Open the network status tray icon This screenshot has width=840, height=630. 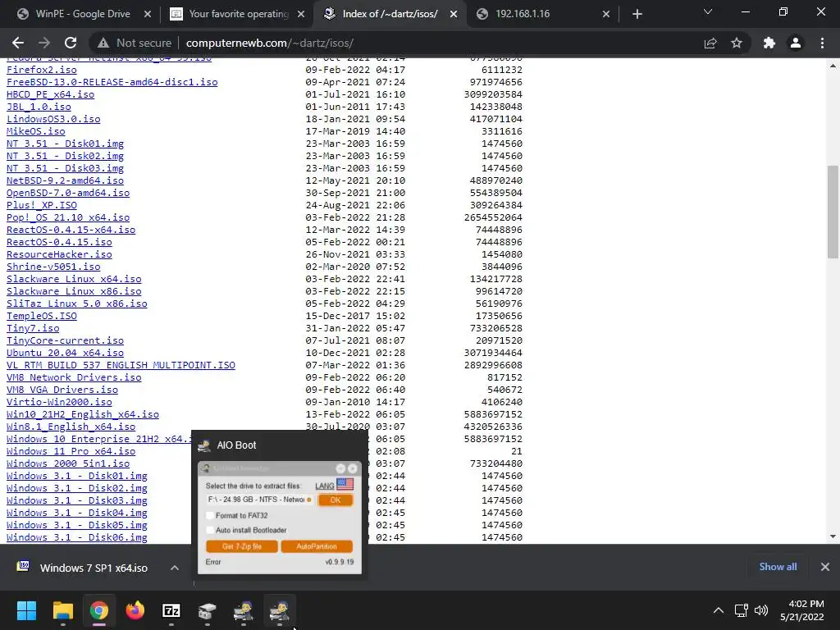(741, 610)
